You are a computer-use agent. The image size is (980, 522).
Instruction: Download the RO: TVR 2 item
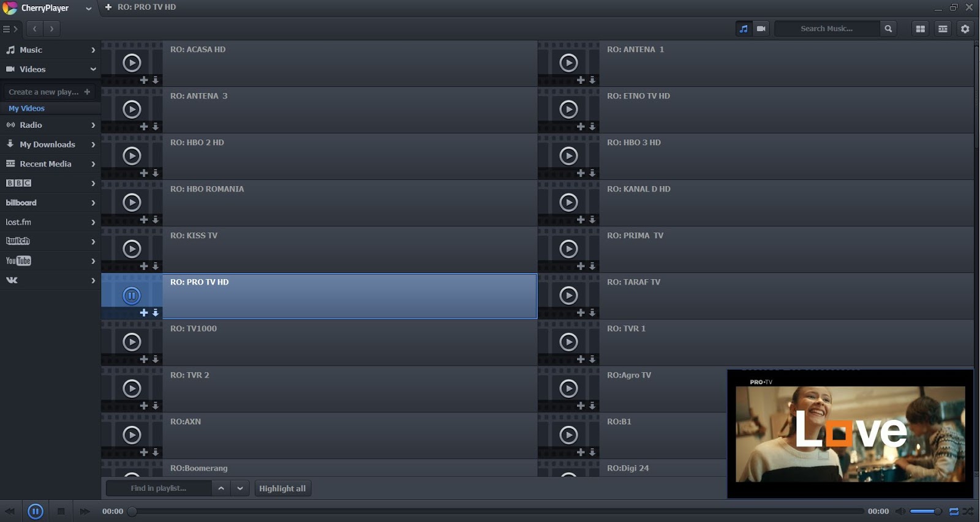[156, 406]
